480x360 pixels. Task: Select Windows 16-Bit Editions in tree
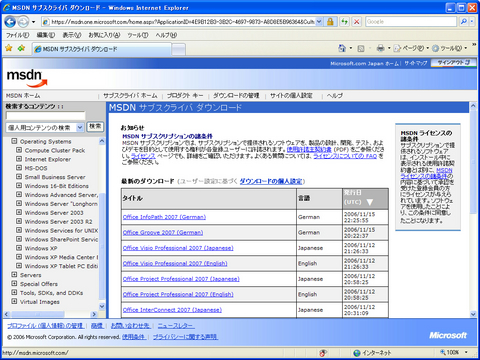57,186
